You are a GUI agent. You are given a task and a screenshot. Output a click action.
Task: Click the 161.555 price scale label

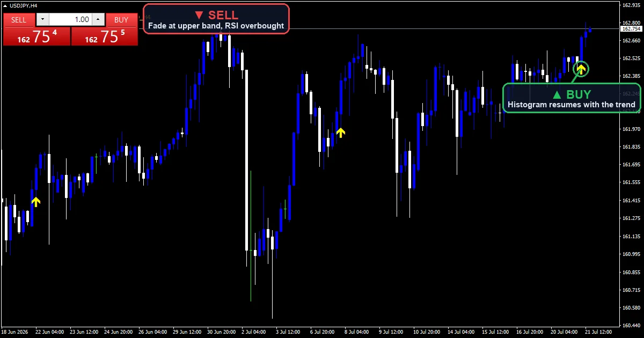[631, 182]
